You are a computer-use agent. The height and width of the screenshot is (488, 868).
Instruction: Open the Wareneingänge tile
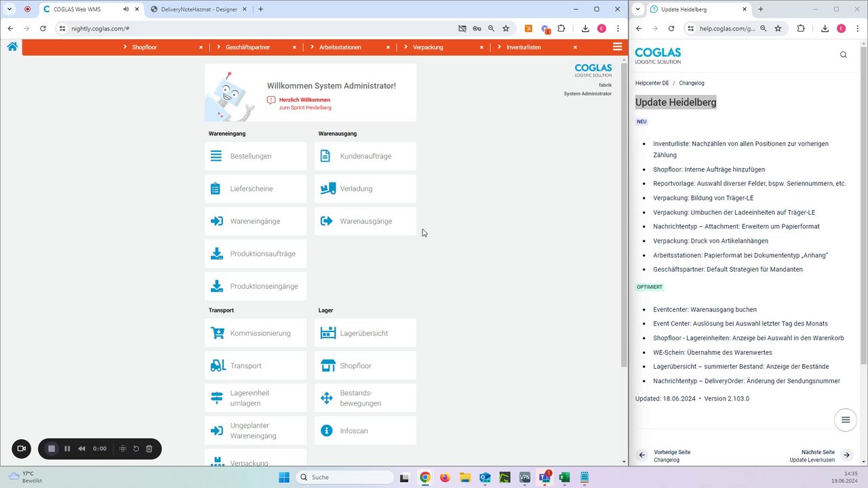pyautogui.click(x=256, y=221)
